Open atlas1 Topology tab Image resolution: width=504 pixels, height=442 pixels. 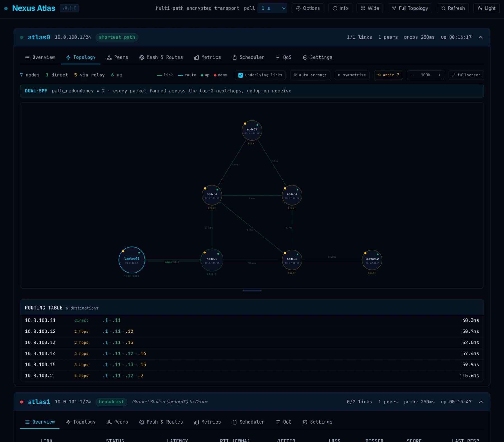(81, 422)
